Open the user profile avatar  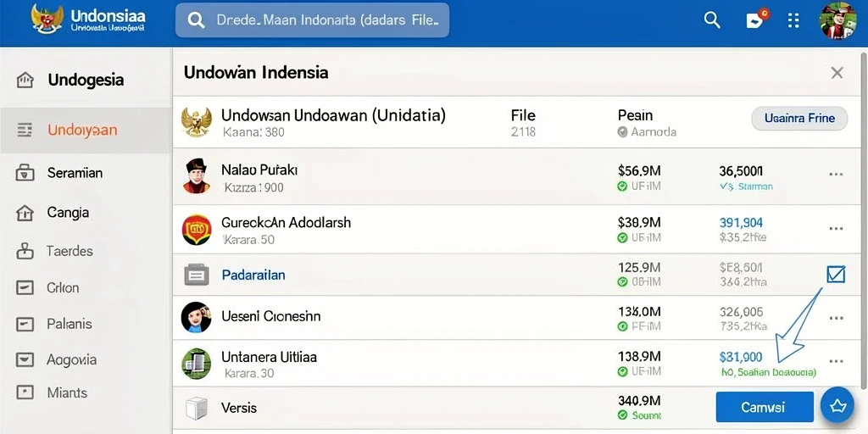(x=838, y=20)
